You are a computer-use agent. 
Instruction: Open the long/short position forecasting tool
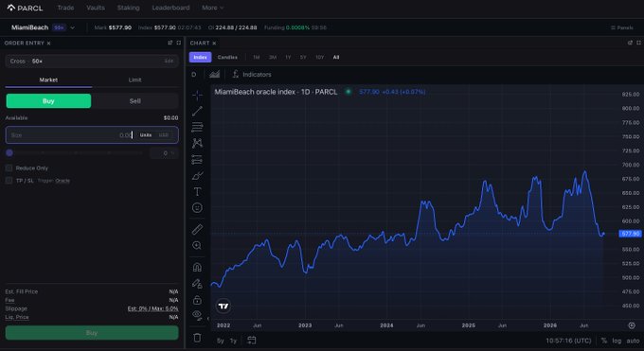coord(197,159)
